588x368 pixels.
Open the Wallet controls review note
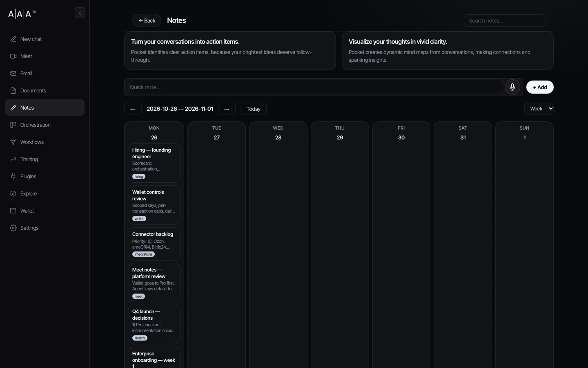tap(154, 205)
